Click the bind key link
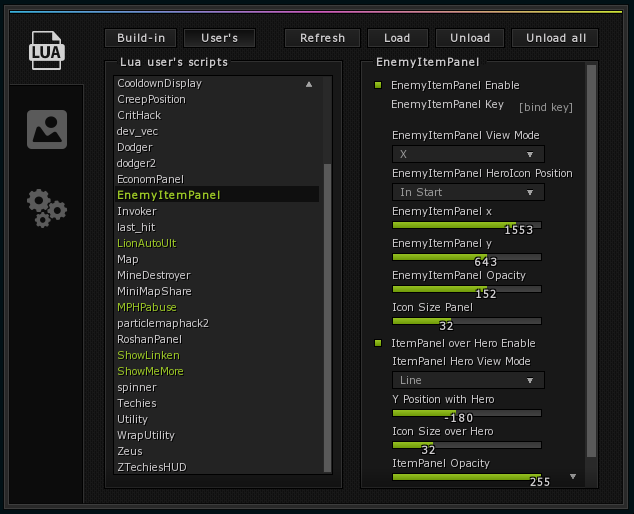 [x=546, y=107]
